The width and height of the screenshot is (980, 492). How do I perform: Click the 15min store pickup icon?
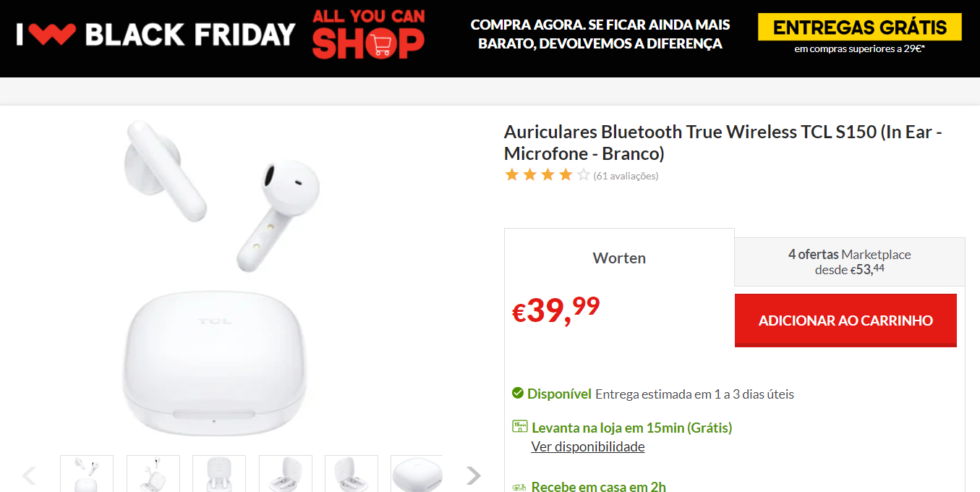[519, 426]
